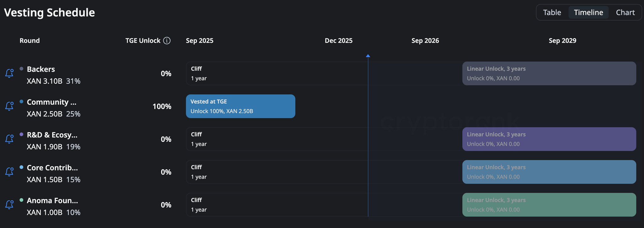This screenshot has width=644, height=228.
Task: Click the Backers alert bell icon
Action: (9, 73)
